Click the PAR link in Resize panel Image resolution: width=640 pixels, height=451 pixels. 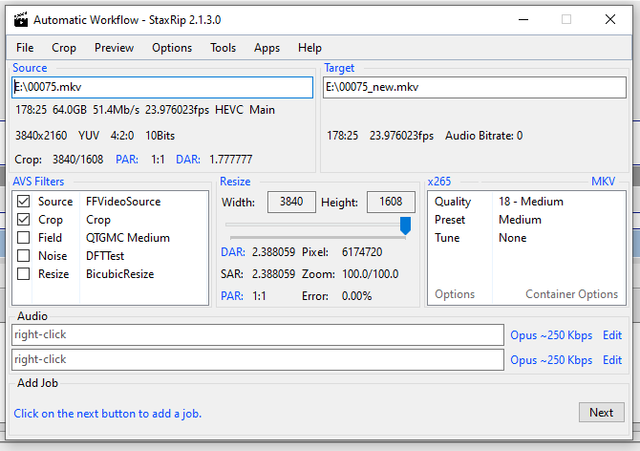[232, 295]
